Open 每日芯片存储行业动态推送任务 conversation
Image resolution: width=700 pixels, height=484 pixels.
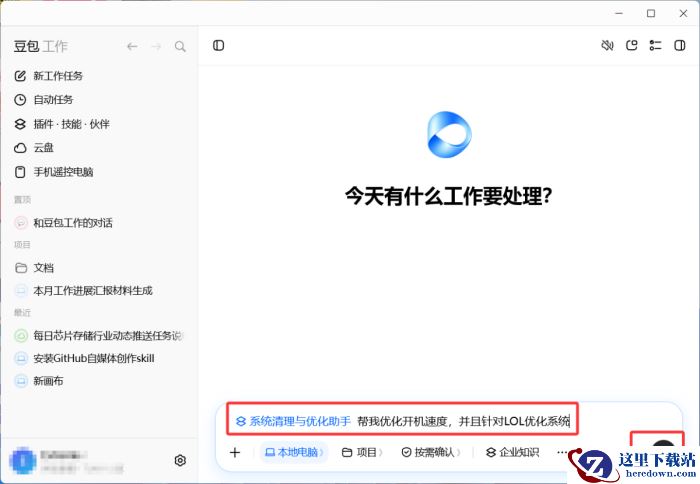[99, 335]
